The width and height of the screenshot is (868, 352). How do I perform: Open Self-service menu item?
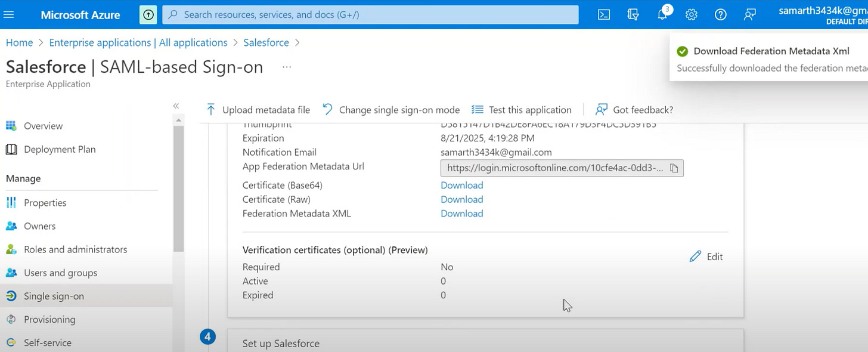48,342
